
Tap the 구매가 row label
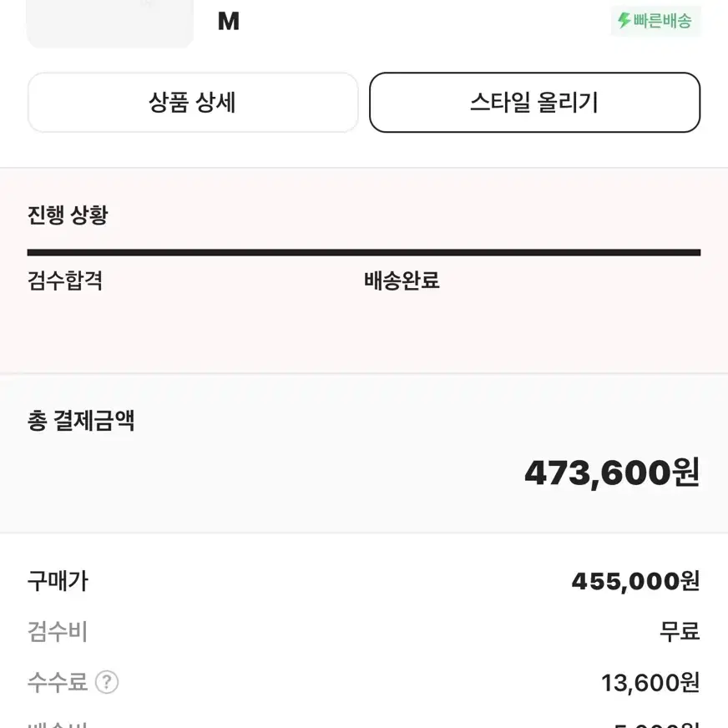pyautogui.click(x=58, y=581)
